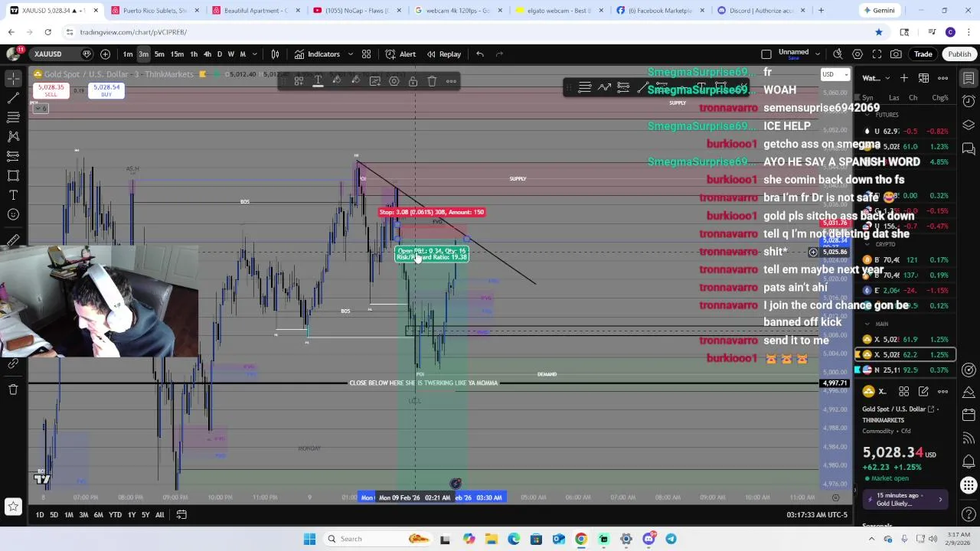The width and height of the screenshot is (980, 551).
Task: Switch chart to 4h timeframe
Action: click(207, 54)
